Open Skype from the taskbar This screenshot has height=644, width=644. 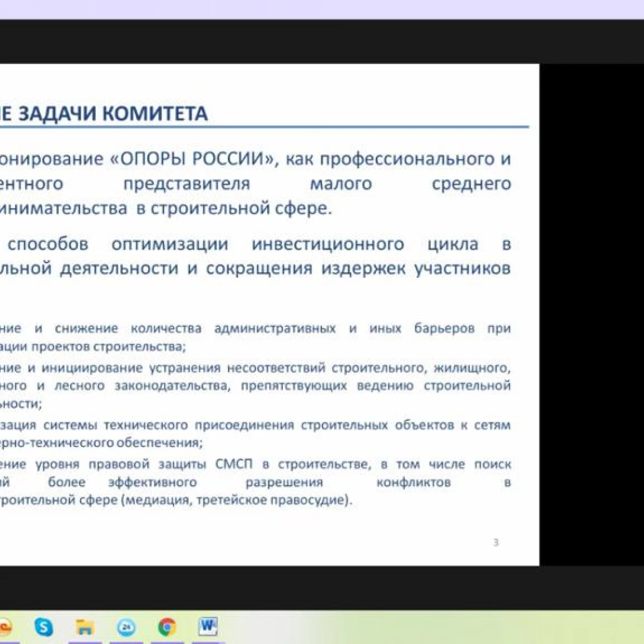point(44,627)
